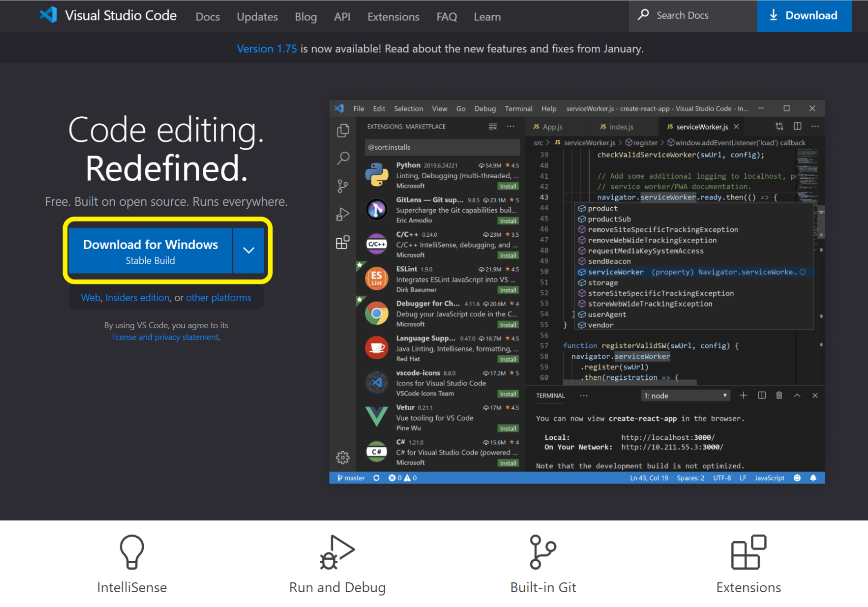This screenshot has height=607, width=868.
Task: Click the open changes compare icon
Action: coord(779,126)
